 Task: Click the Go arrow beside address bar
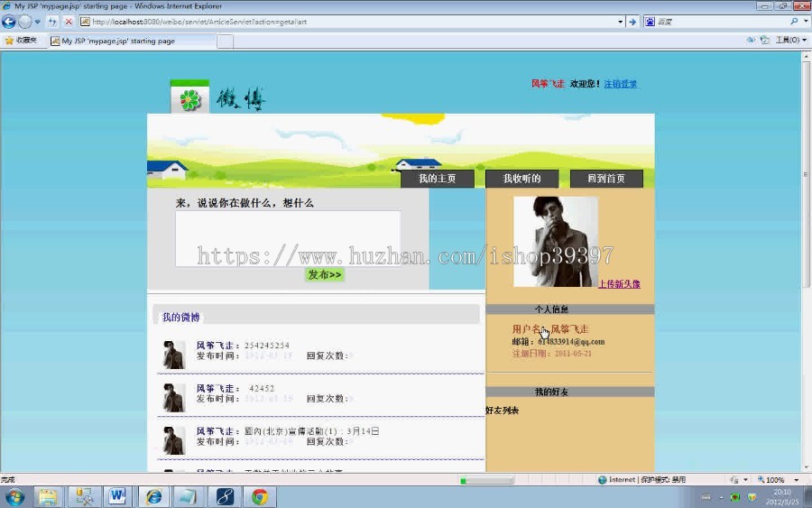632,22
